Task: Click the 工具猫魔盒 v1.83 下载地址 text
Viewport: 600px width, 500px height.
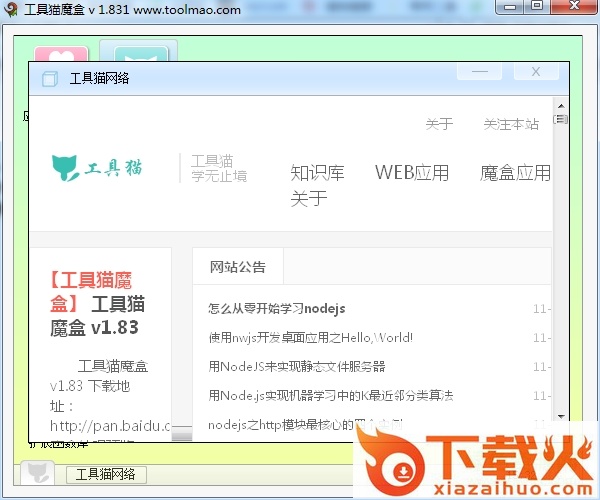Action: click(99, 386)
